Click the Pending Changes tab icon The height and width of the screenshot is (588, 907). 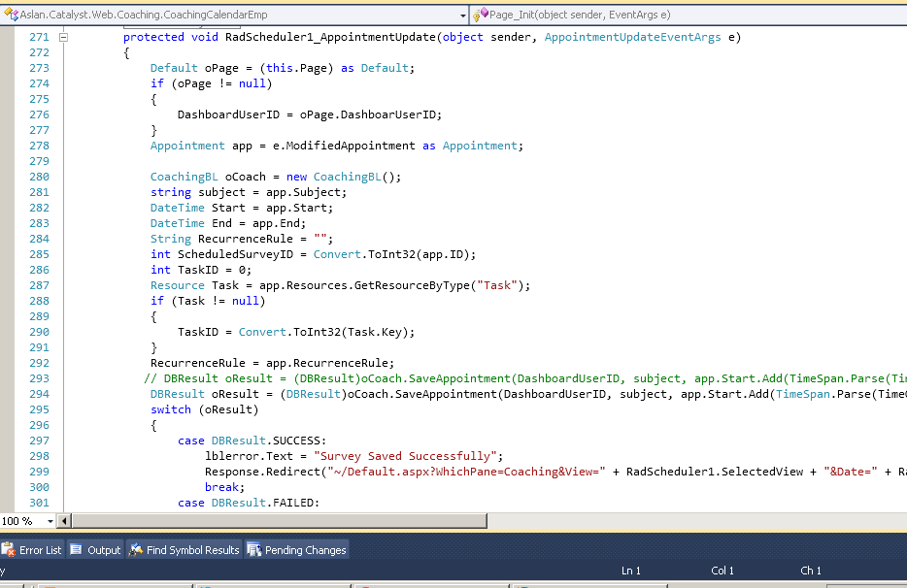coord(253,550)
